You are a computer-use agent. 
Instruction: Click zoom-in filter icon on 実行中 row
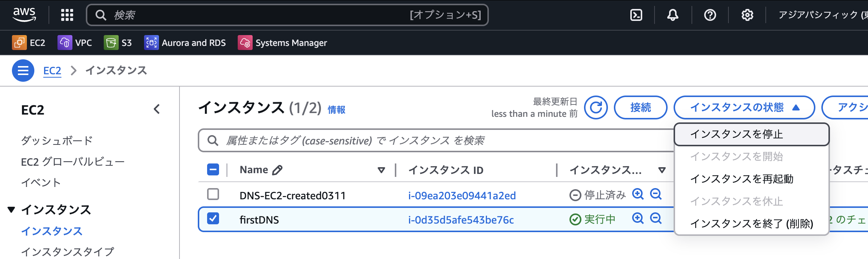[638, 218]
